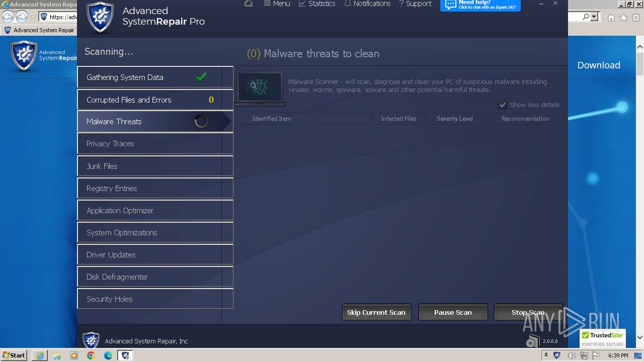The width and height of the screenshot is (644, 362).
Task: Sort by the Recommendation column
Action: [525, 119]
